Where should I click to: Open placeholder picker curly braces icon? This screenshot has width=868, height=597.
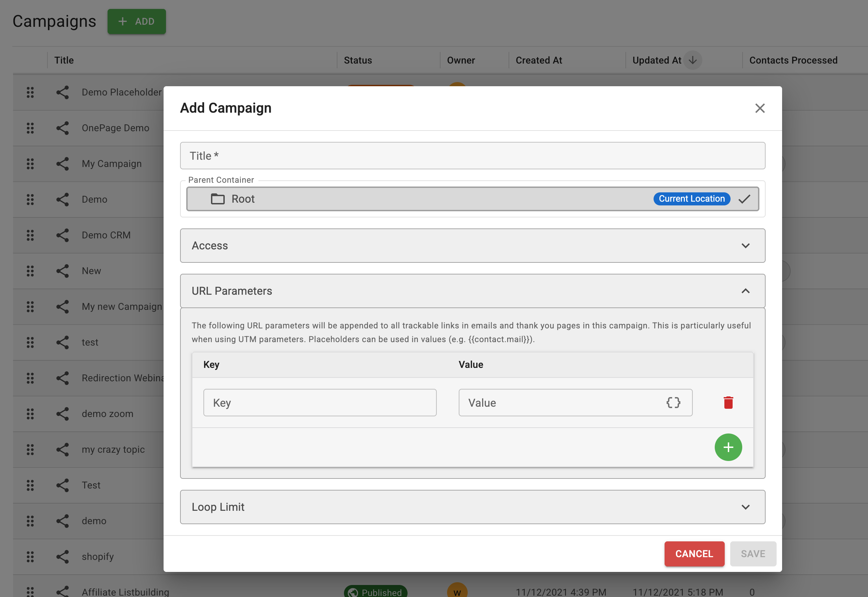point(673,403)
